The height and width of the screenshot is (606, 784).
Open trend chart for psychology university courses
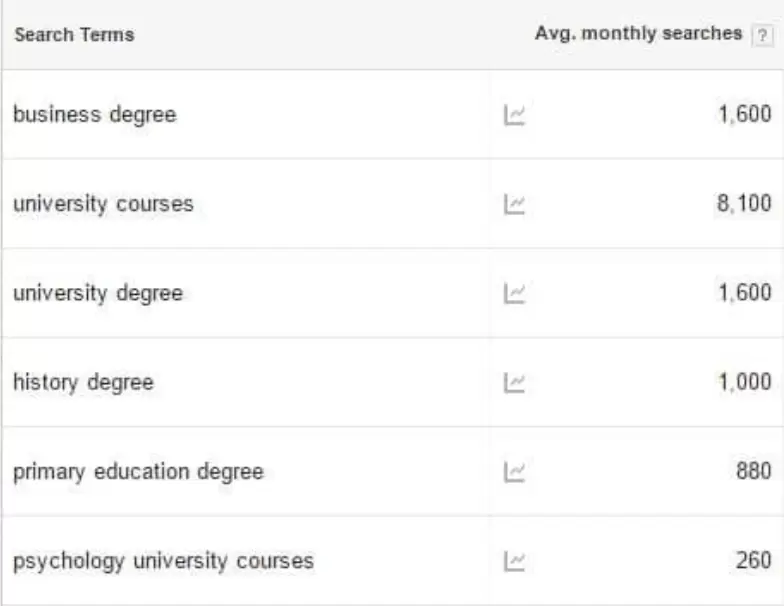pyautogui.click(x=514, y=561)
